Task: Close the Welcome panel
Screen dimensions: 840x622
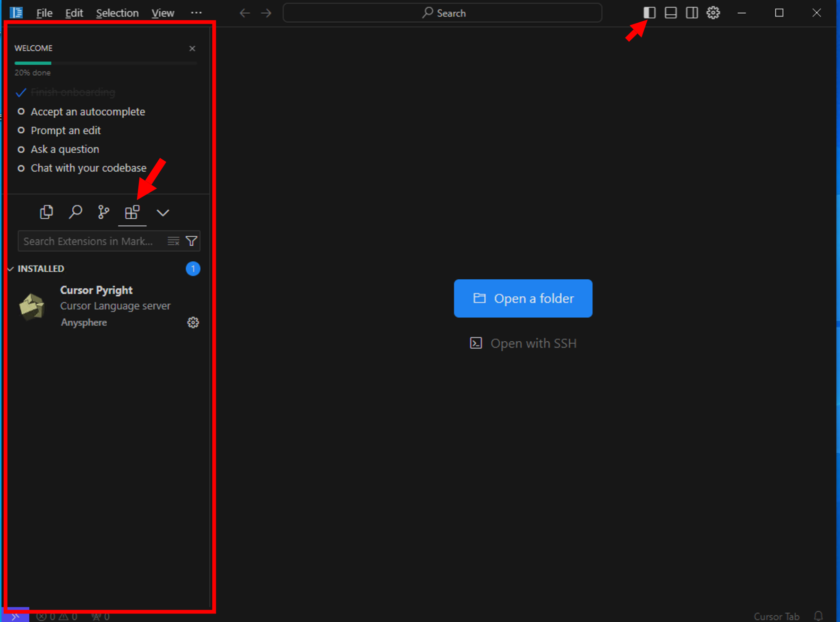Action: click(192, 48)
